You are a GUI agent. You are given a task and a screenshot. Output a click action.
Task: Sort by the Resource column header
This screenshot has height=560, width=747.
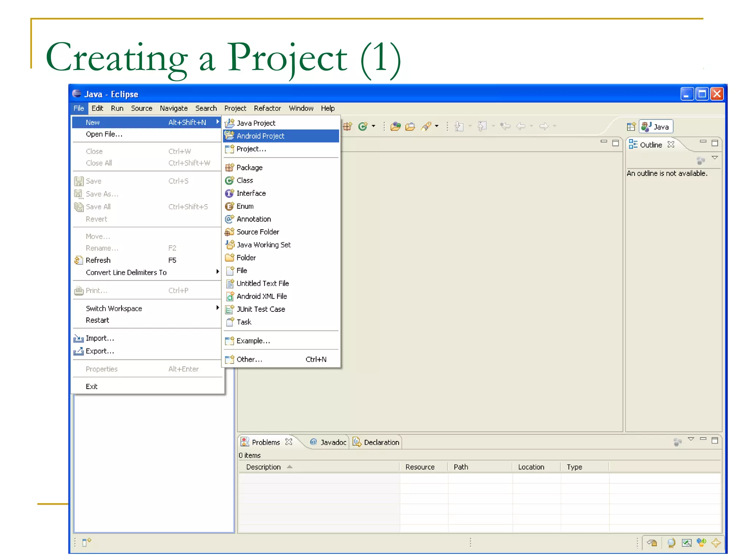[x=424, y=467]
